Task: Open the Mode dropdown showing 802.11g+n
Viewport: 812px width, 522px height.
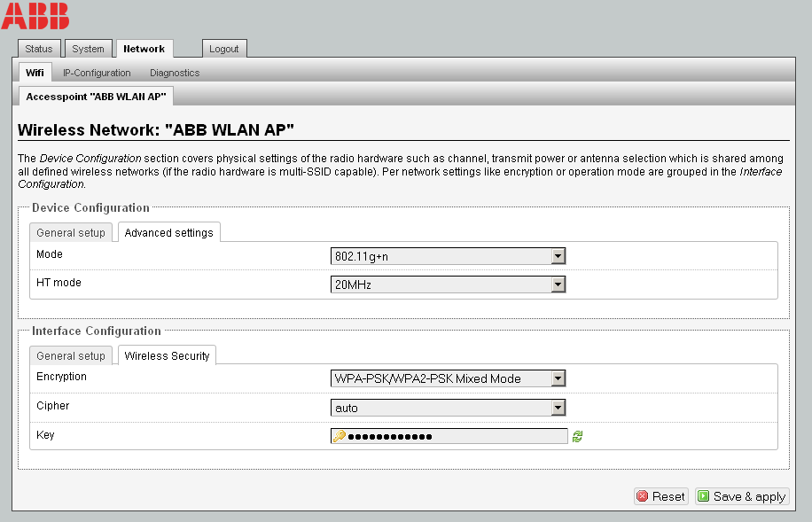Action: pyautogui.click(x=448, y=256)
